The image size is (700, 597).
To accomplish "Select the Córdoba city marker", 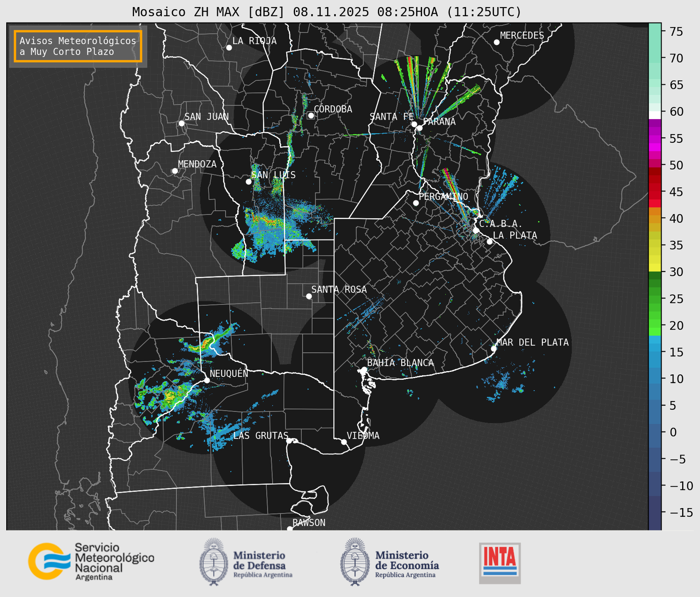I will tap(311, 115).
